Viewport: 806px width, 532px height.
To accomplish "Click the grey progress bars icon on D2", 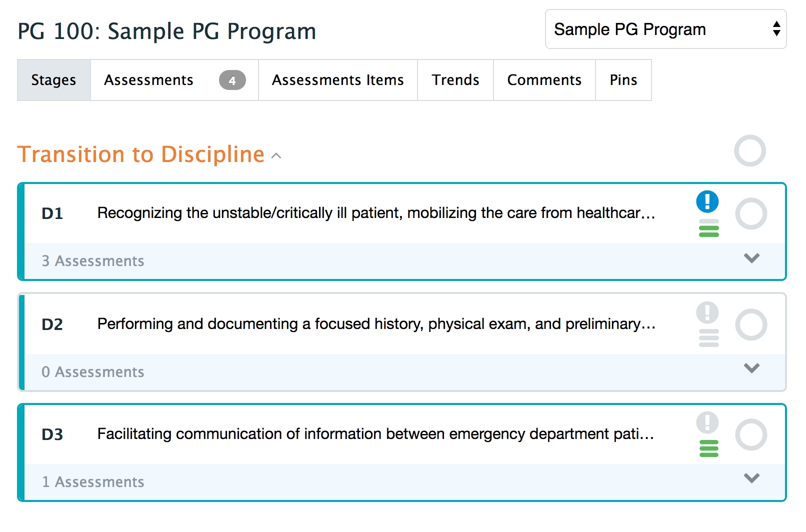I will [708, 338].
